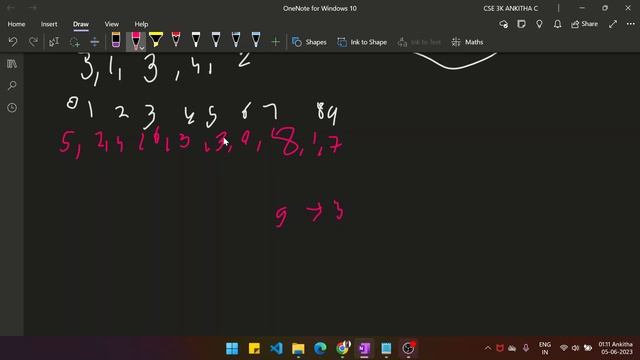
Task: Open the feed notes icon
Action: coord(521,24)
